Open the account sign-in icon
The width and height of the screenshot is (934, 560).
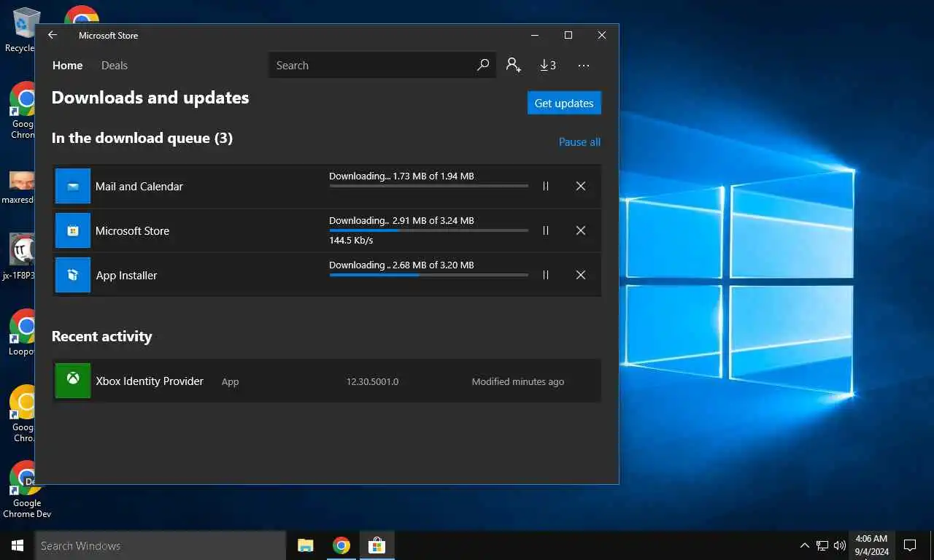pyautogui.click(x=514, y=65)
